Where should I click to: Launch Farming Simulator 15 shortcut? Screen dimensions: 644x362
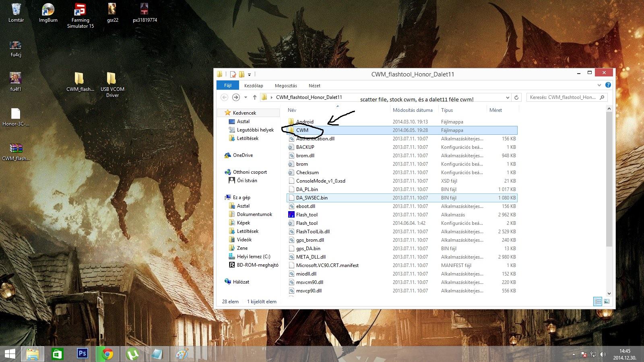pyautogui.click(x=80, y=15)
